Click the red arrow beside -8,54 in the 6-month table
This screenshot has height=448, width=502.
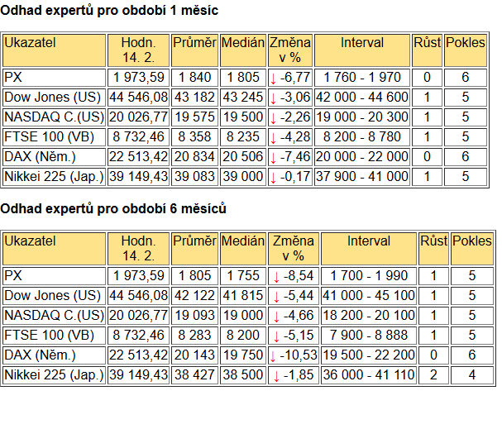276,277
